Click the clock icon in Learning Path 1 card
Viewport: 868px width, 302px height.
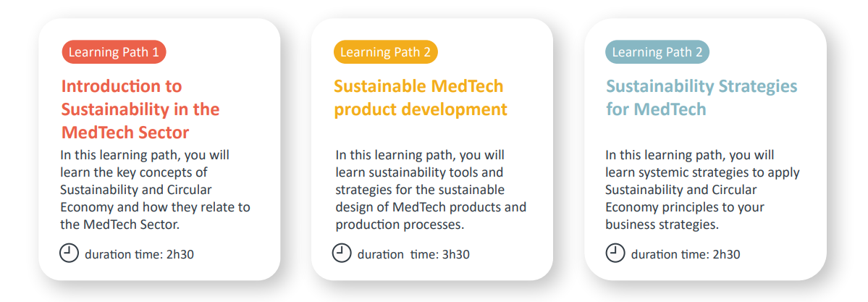click(x=69, y=253)
